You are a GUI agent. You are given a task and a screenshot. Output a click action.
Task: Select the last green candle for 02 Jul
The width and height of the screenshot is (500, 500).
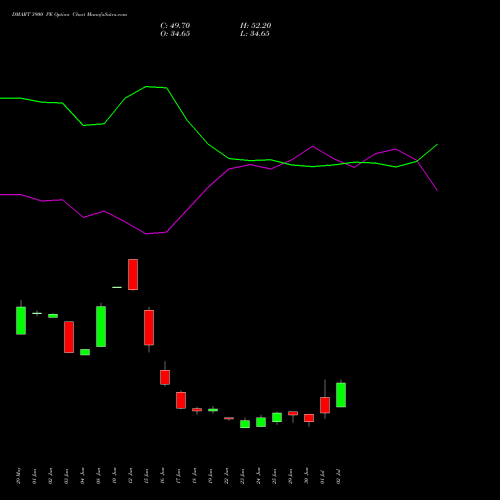click(341, 395)
